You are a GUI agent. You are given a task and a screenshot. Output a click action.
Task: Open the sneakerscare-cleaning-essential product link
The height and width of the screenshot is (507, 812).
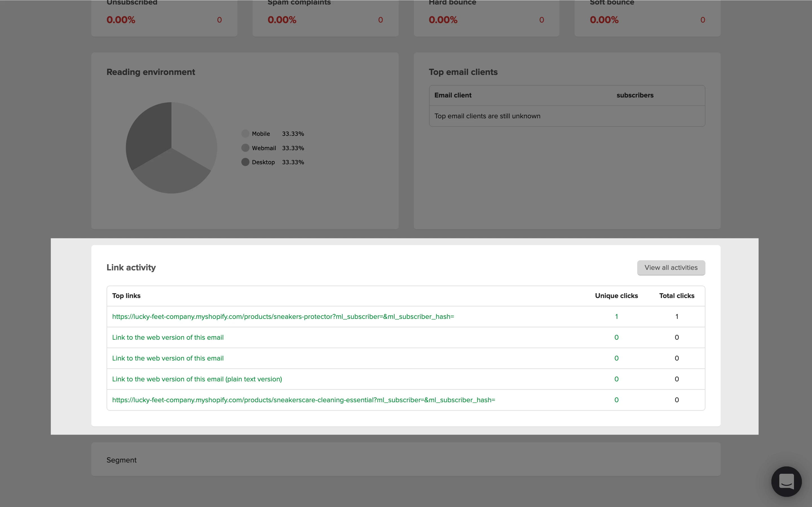tap(303, 400)
